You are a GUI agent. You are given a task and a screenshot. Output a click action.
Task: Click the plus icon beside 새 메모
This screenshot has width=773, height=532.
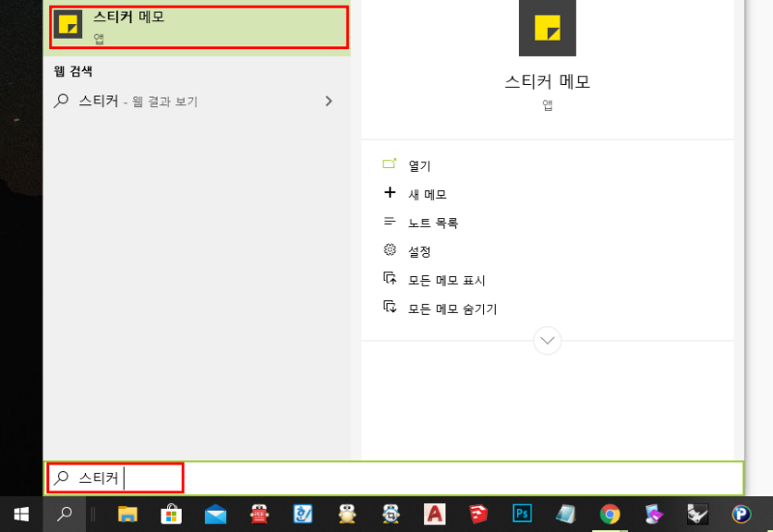tap(389, 192)
